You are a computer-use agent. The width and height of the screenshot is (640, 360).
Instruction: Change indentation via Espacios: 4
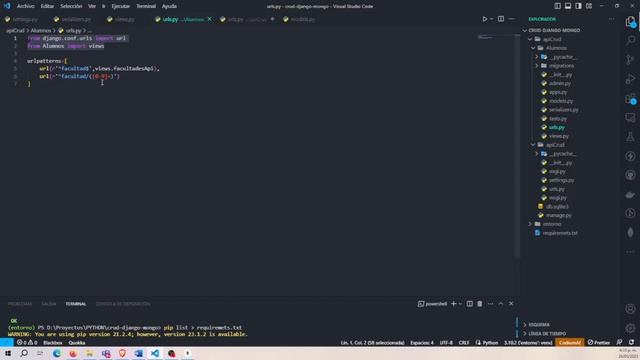click(422, 342)
